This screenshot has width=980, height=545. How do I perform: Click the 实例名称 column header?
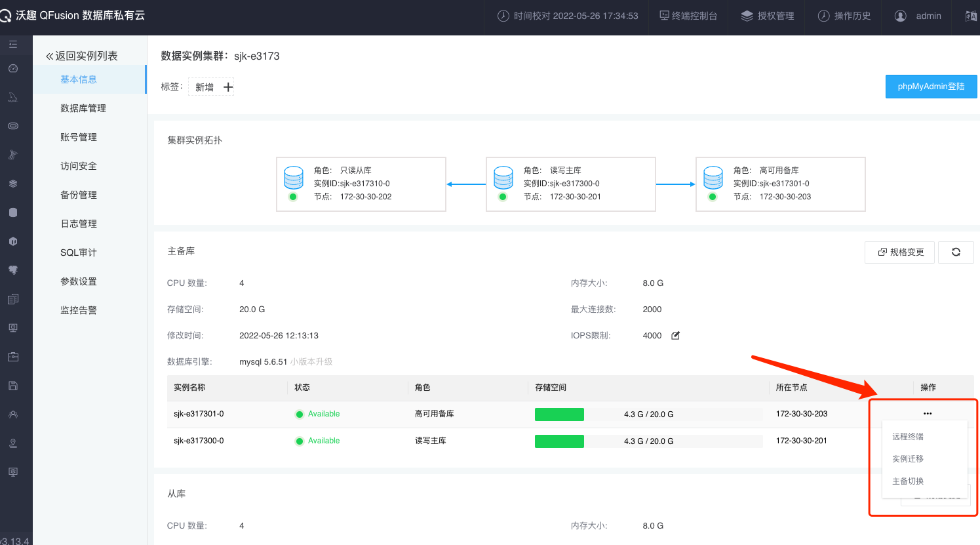(189, 388)
